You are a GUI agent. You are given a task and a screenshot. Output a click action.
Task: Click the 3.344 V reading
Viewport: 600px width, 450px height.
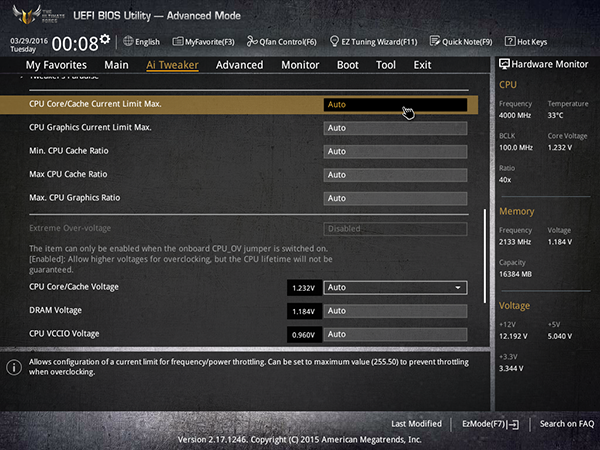511,368
